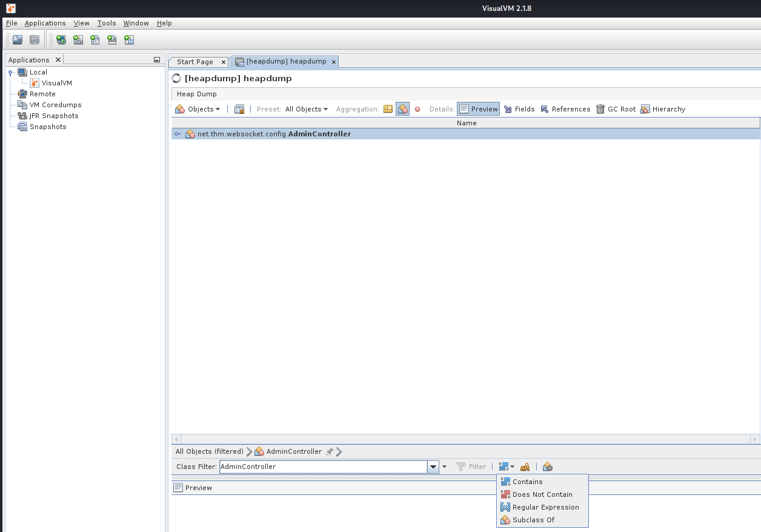Open the All Objects preset dropdown

pyautogui.click(x=307, y=109)
